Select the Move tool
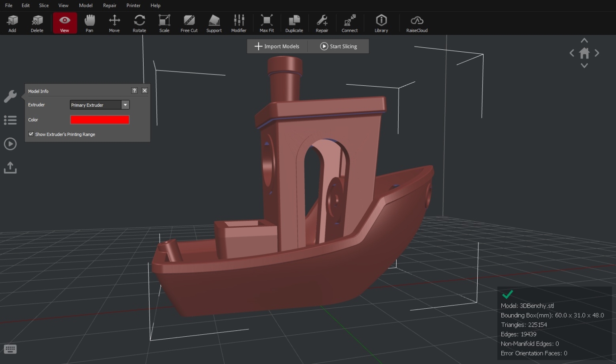The height and width of the screenshot is (364, 616). coord(114,23)
